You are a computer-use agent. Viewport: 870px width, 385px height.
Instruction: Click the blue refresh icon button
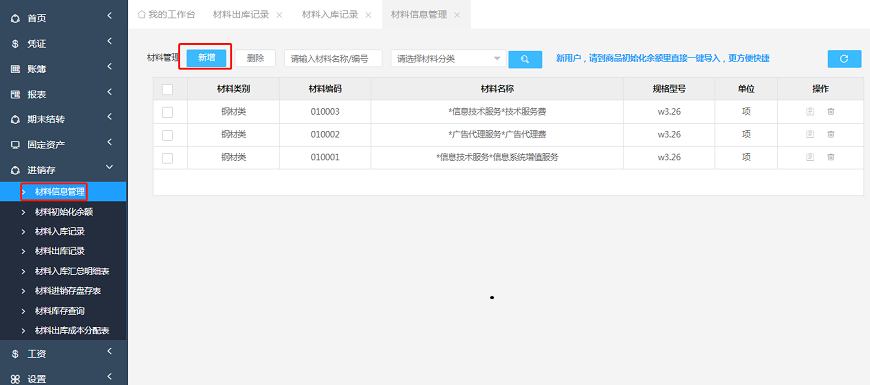(x=844, y=59)
